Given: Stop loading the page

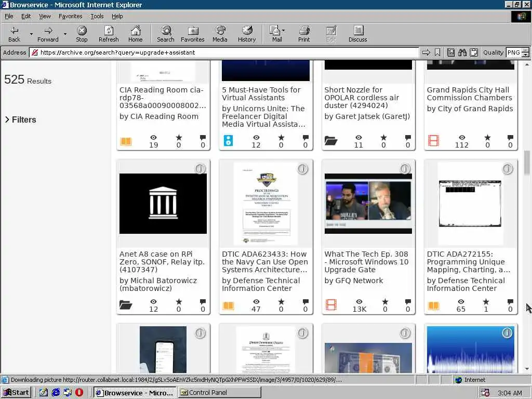Looking at the screenshot, I should click(x=82, y=34).
